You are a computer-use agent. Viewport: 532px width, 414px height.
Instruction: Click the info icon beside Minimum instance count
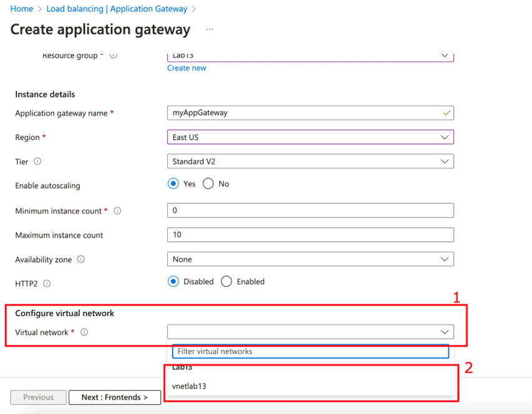pyautogui.click(x=117, y=211)
